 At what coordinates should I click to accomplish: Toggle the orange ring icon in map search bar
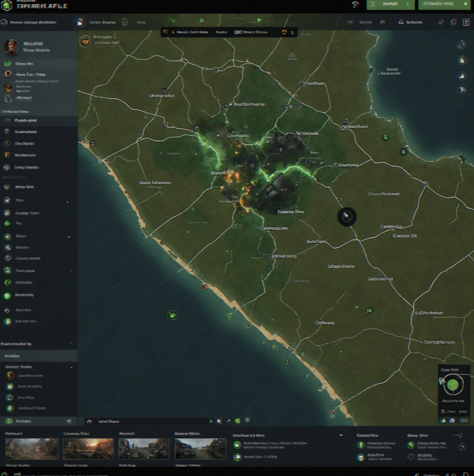tap(284, 32)
